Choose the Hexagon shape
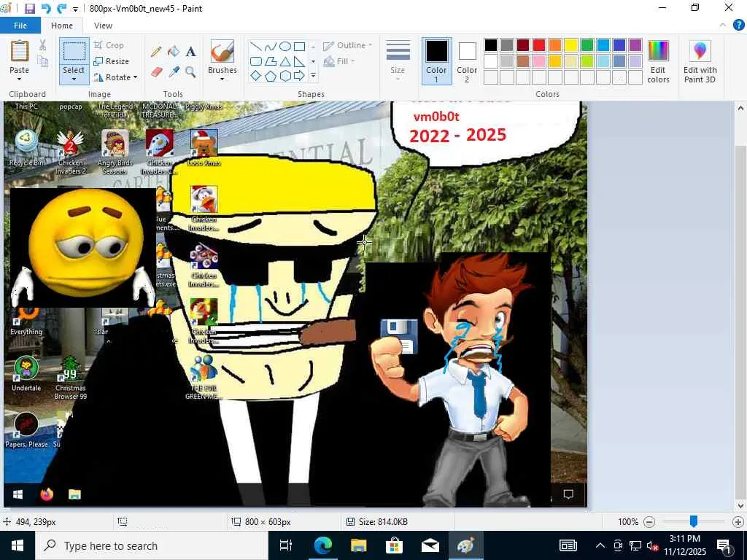747x560 pixels. (x=285, y=76)
